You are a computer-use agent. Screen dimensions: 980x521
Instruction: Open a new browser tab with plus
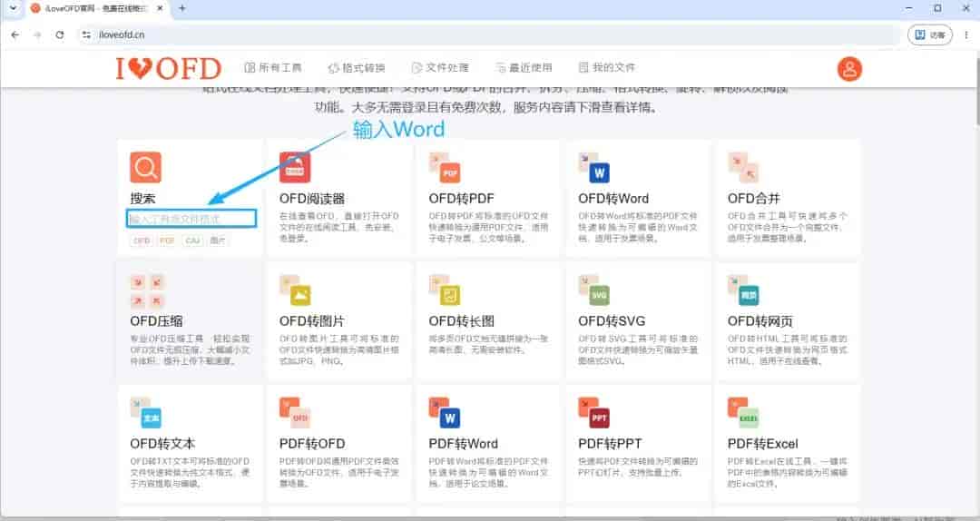tap(181, 9)
